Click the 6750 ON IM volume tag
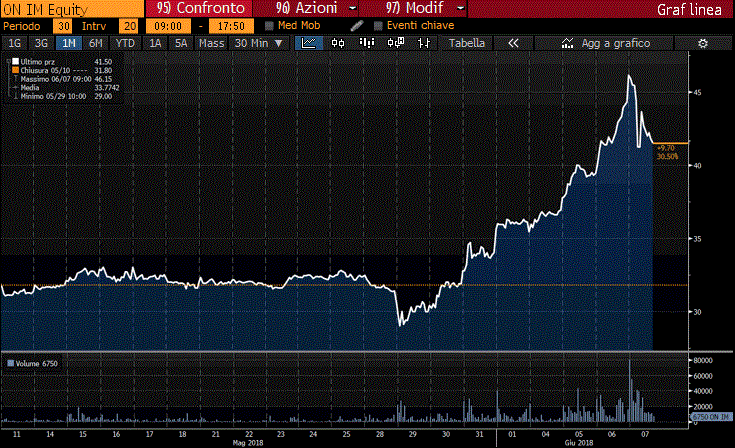The height and width of the screenshot is (448, 735). [x=711, y=417]
